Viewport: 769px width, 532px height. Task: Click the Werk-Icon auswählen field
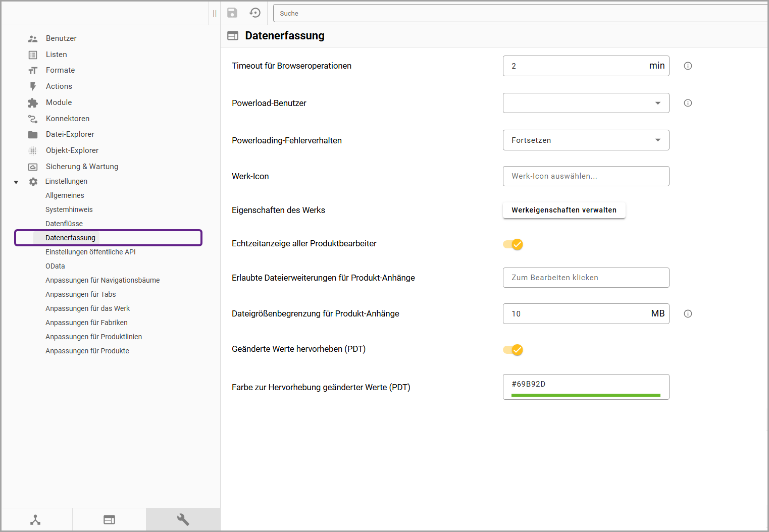[586, 176]
